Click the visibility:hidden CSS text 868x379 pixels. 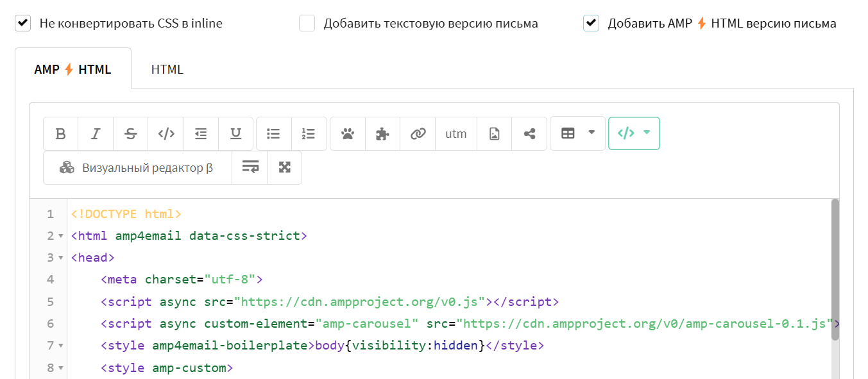(x=415, y=346)
